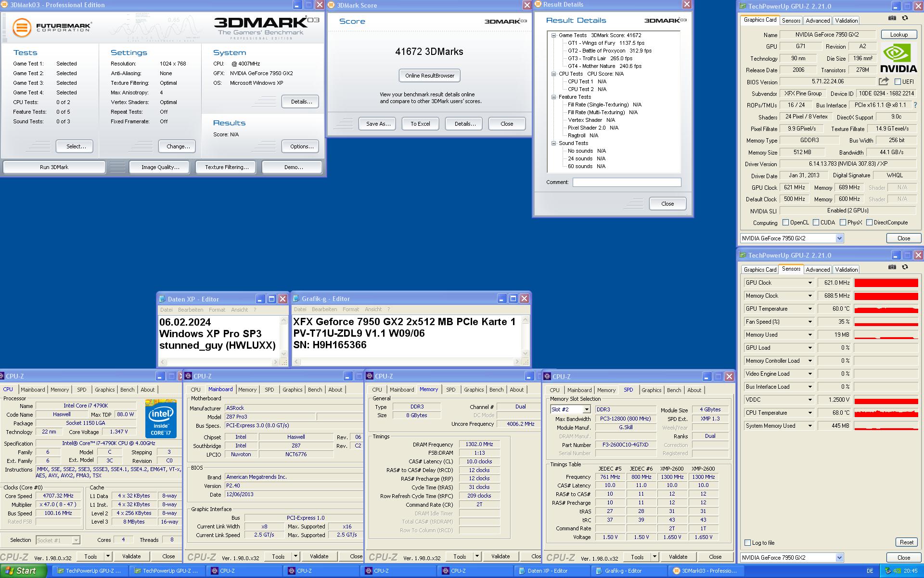Open GPU selector dropdown in GPU-Z Graphics Card window
This screenshot has height=578, width=924.
pyautogui.click(x=839, y=238)
